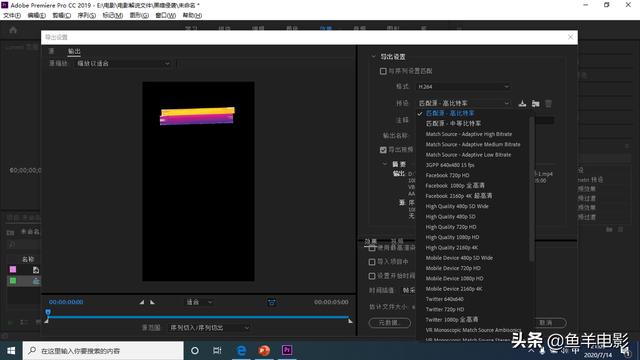This screenshot has width=640, height=360.
Task: Click the Cortana circle icon
Action: pyautogui.click(x=195, y=351)
